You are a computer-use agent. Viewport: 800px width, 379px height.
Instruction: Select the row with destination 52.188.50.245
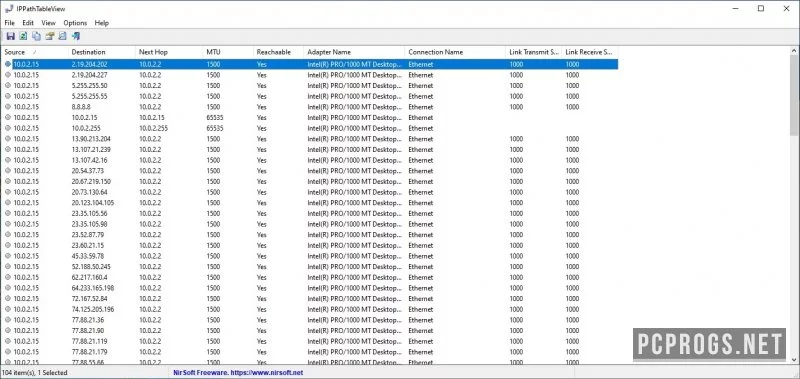309,267
